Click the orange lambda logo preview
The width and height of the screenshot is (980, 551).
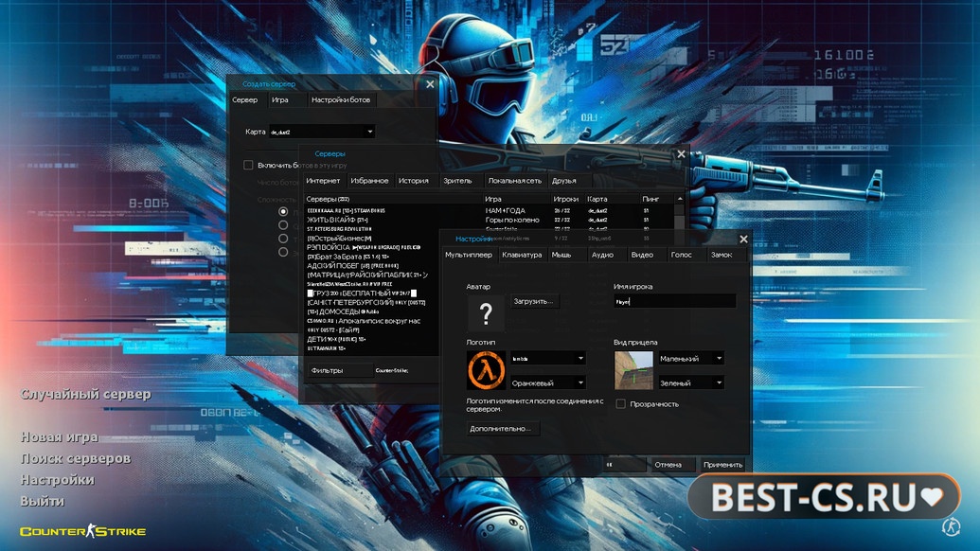(x=486, y=370)
